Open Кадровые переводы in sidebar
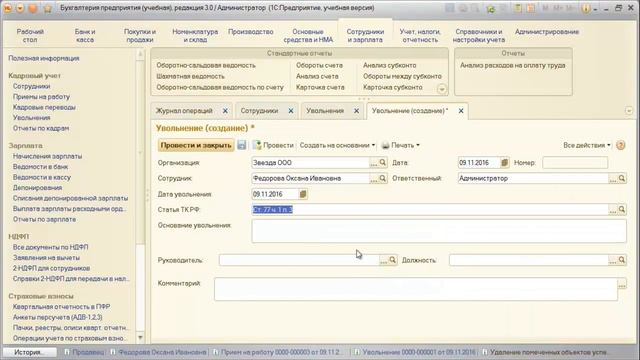The height and width of the screenshot is (360, 640). pyautogui.click(x=44, y=107)
